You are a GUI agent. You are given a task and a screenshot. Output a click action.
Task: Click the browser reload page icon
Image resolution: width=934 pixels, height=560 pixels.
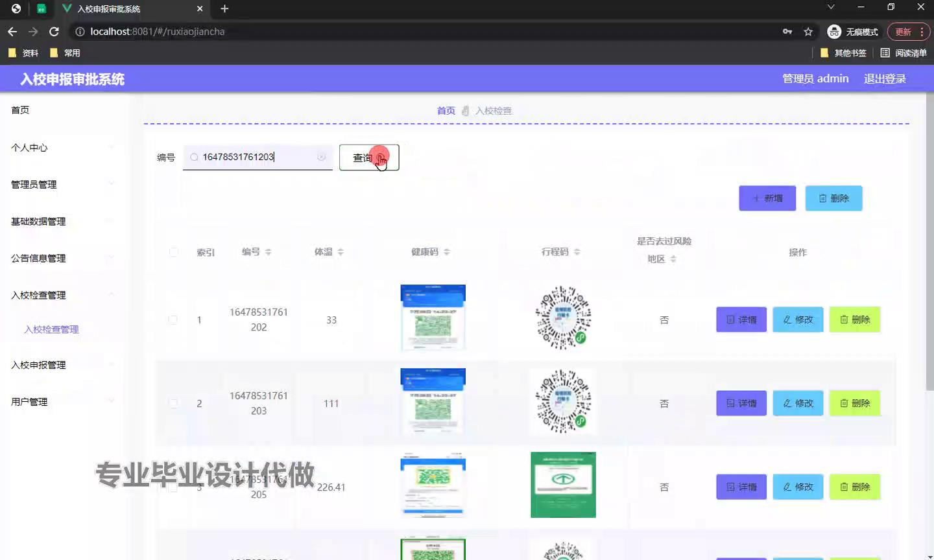click(54, 31)
